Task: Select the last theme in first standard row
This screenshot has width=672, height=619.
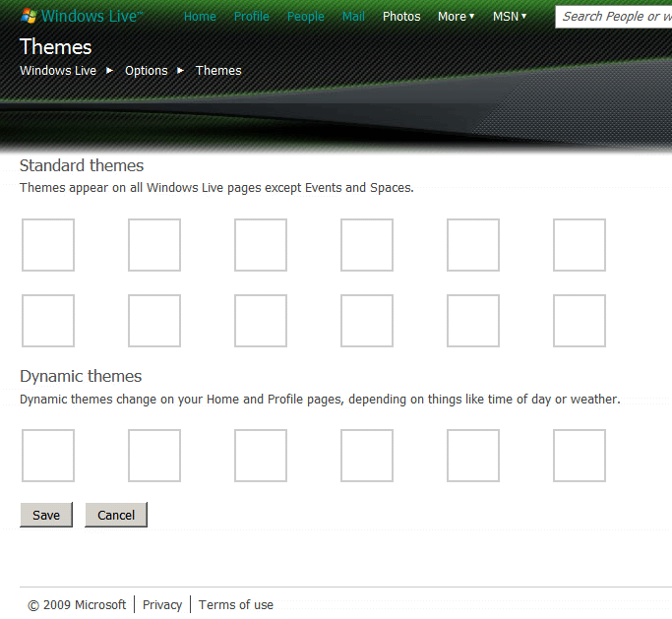Action: 580,245
